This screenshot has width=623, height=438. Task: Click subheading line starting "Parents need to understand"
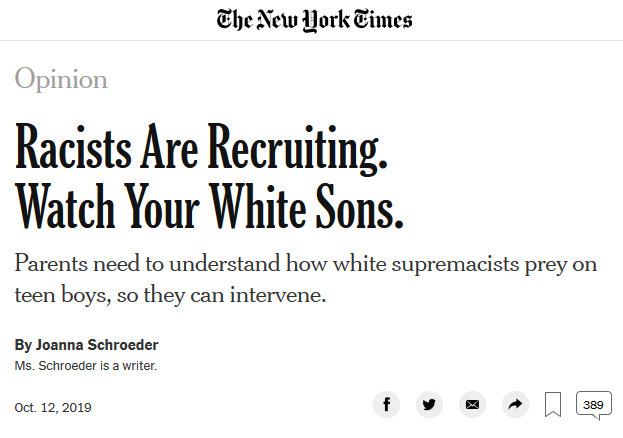(x=306, y=266)
